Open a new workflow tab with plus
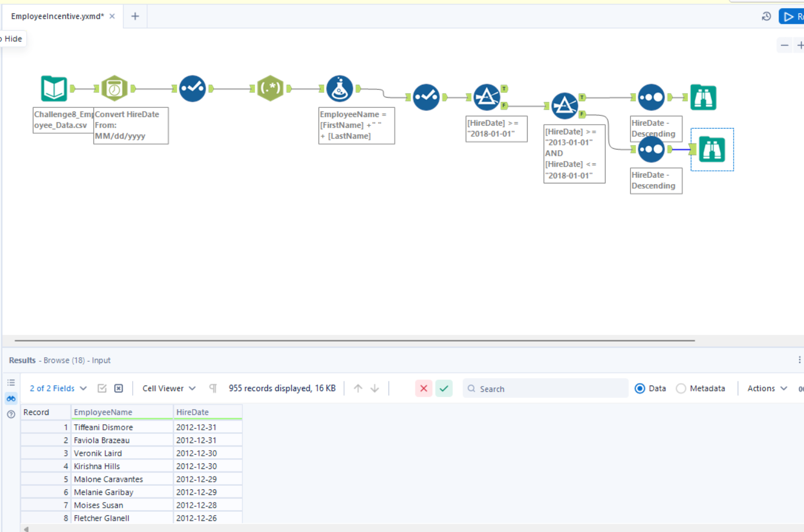 click(x=135, y=16)
